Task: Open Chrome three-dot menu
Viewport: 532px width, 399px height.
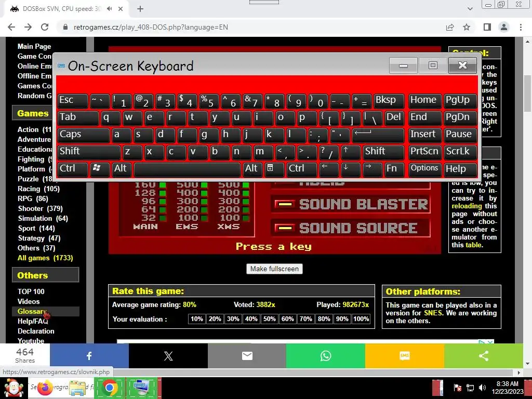Action: pyautogui.click(x=521, y=27)
